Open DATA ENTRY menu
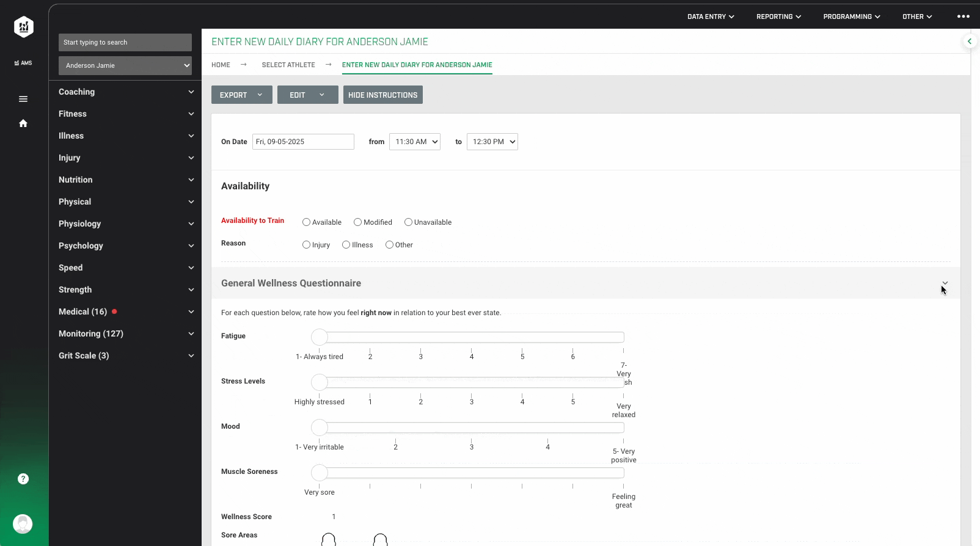The height and width of the screenshot is (546, 980). 711,16
